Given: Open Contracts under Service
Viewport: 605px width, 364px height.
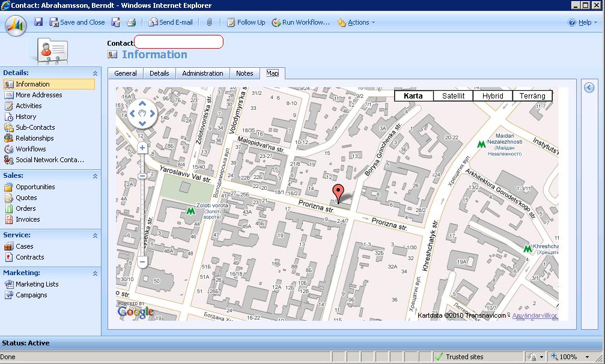Looking at the screenshot, I should (24, 257).
